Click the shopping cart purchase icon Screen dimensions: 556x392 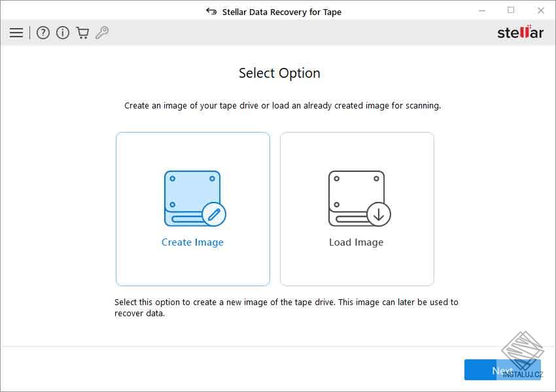[82, 32]
